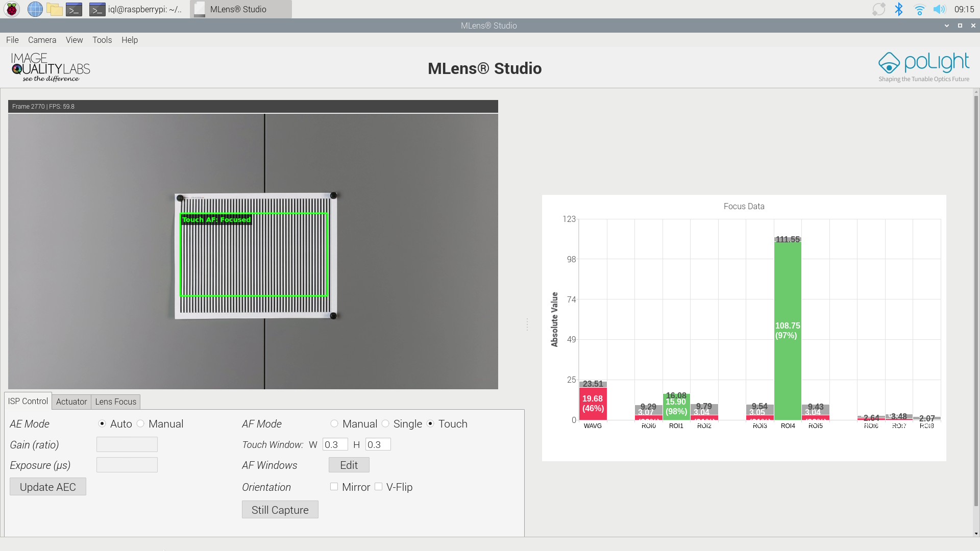
Task: Launch the terminal icon in taskbar
Action: pyautogui.click(x=74, y=9)
